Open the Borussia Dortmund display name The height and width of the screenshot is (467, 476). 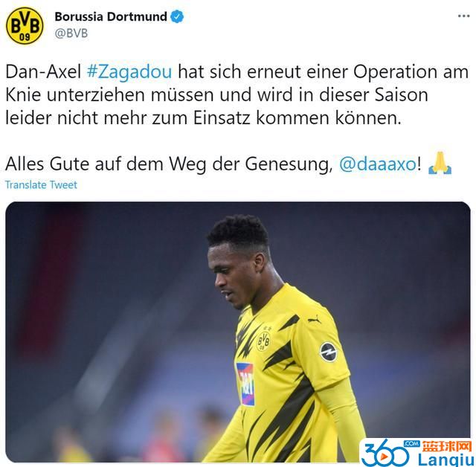pos(111,16)
